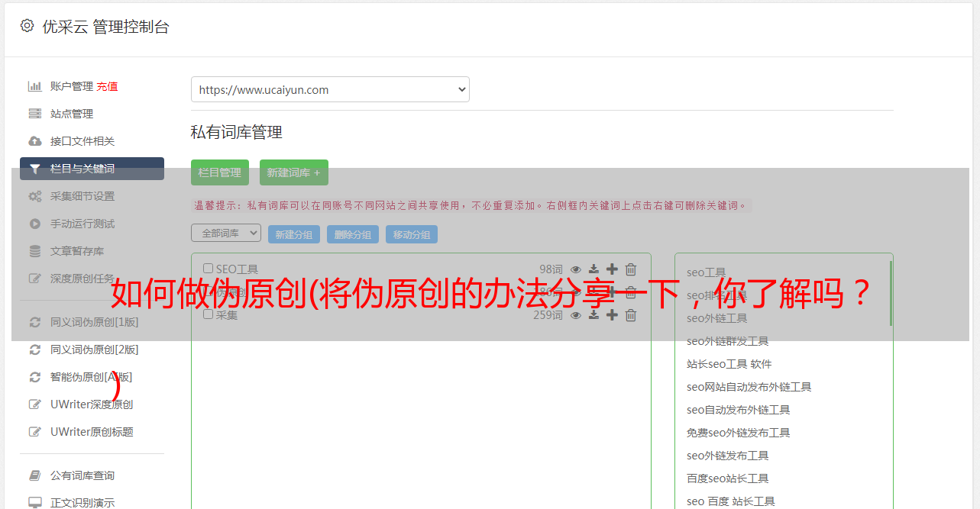Click the 98词 count for SEO工具
Image resolution: width=980 pixels, height=509 pixels.
(x=551, y=269)
